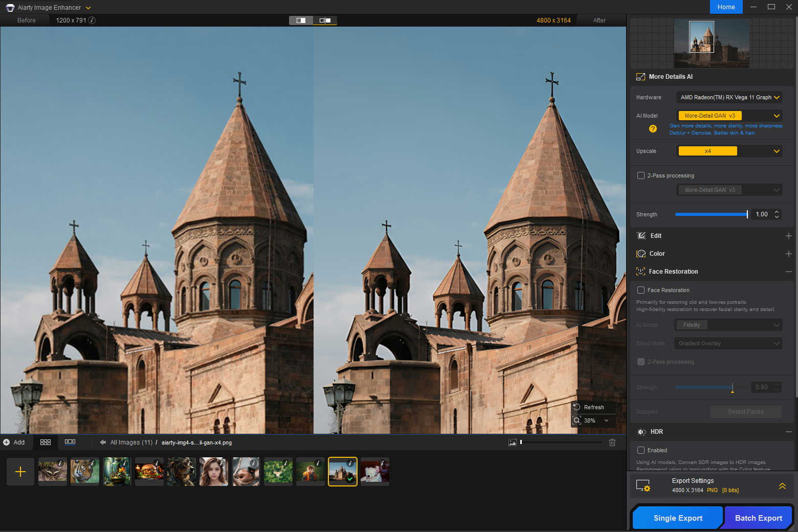The width and height of the screenshot is (798, 532).
Task: Click the Home tab
Action: [x=726, y=7]
